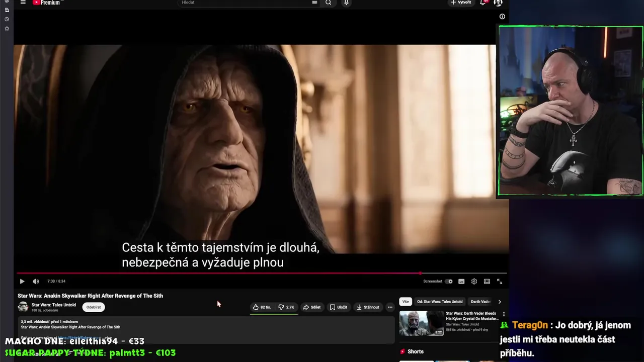Click the video title Anakin Skywalker Right After
The image size is (644, 362).
coord(90,296)
